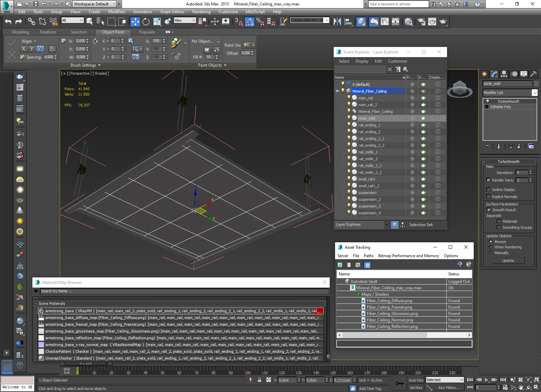Open the Modify command panel tab
The image size is (541, 392).
(x=494, y=74)
